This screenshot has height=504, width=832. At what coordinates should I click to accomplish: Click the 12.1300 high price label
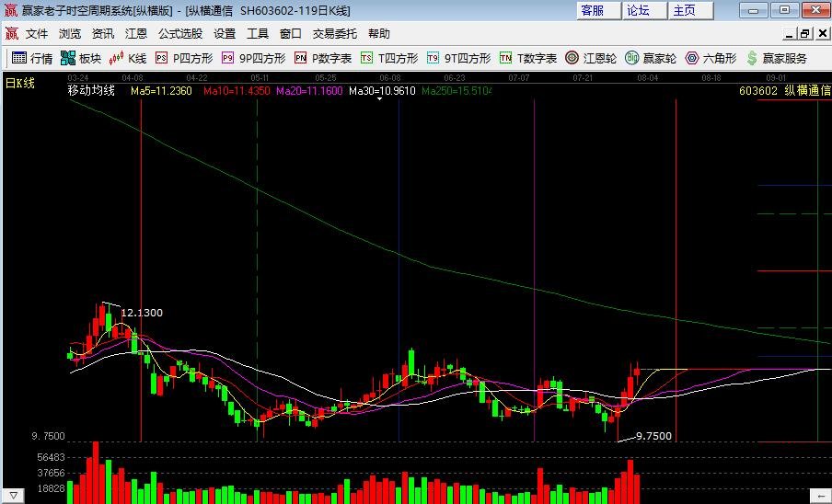[142, 313]
